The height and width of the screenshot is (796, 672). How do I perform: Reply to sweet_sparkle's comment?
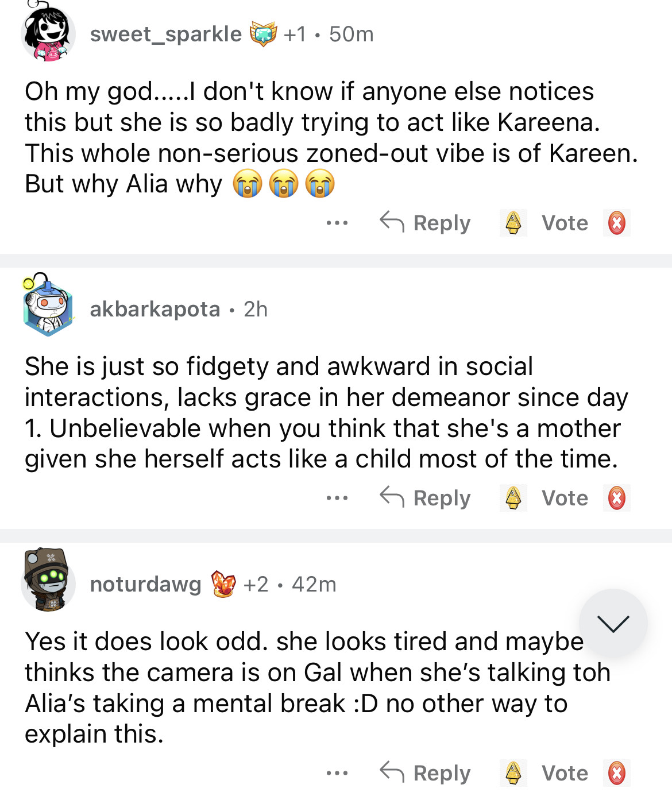pos(426,223)
